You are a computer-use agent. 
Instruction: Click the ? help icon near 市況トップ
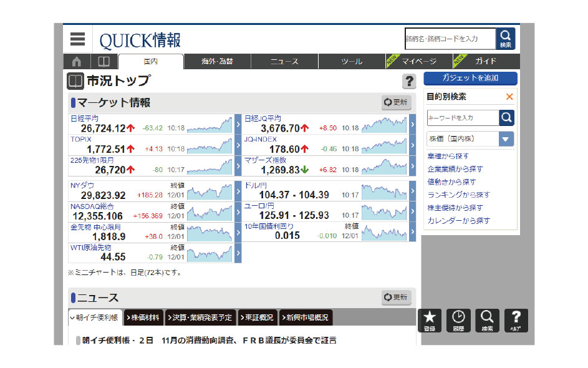point(409,80)
